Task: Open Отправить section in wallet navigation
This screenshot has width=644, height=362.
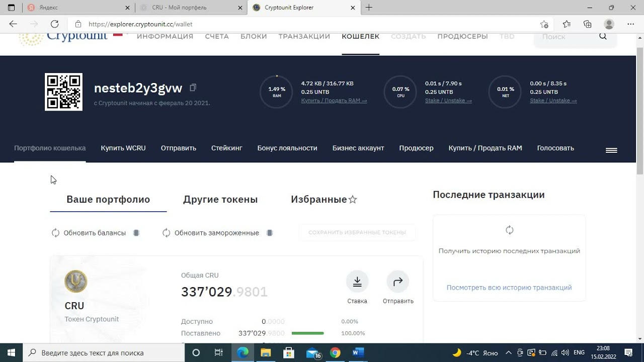Action: 179,148
